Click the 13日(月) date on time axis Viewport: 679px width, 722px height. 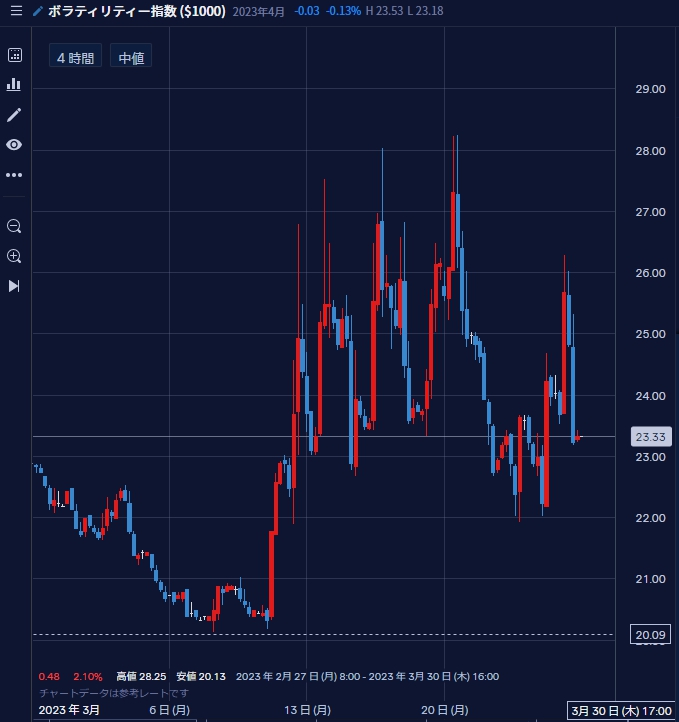point(307,710)
